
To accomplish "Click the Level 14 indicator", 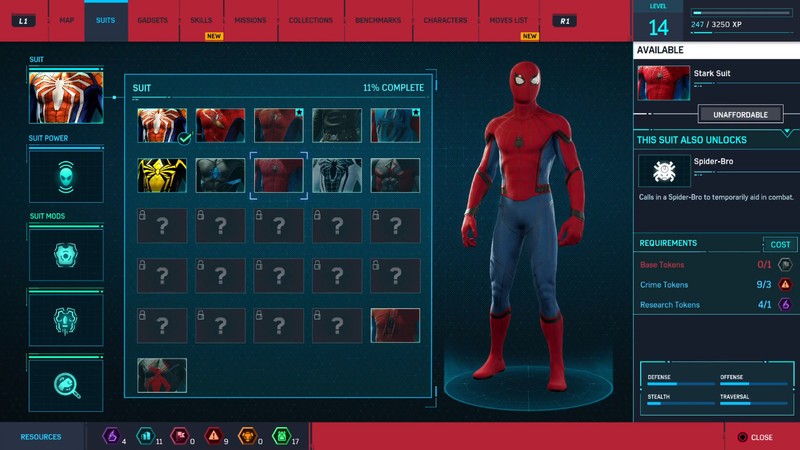I will pos(658,21).
